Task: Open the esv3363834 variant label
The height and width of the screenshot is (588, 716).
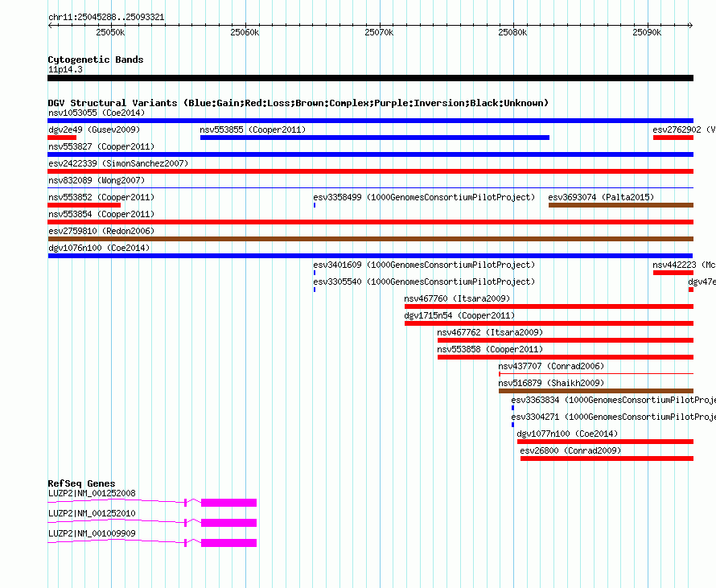Action: 613,400
